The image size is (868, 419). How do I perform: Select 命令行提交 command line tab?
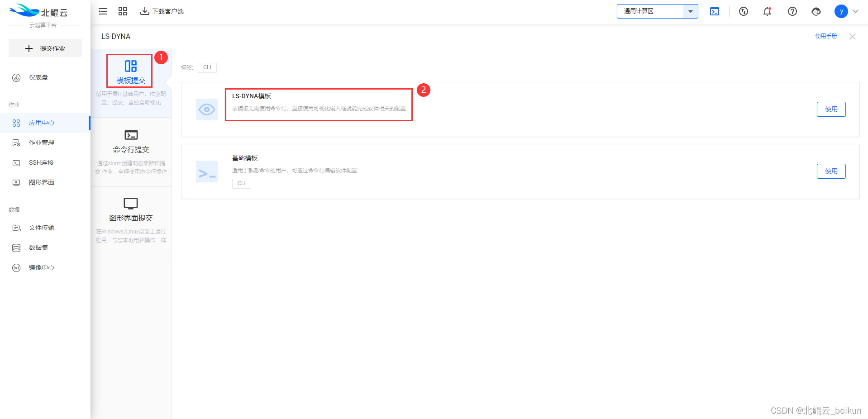pos(131,152)
